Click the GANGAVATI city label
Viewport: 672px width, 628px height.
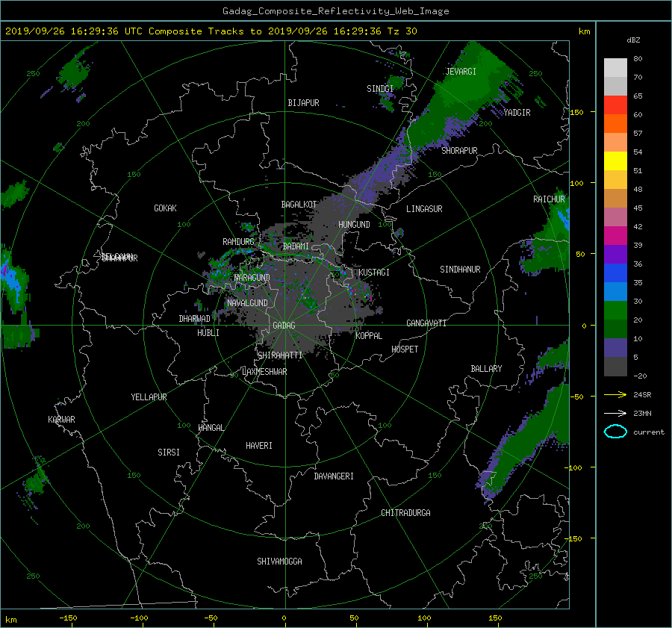426,323
